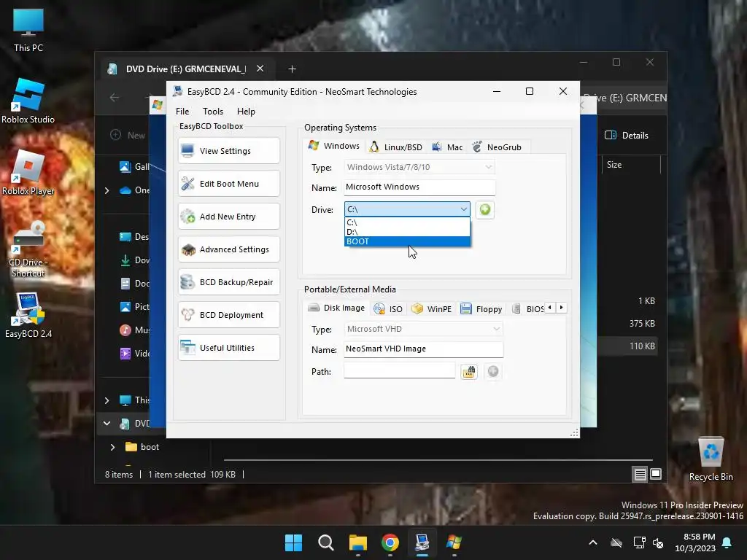Viewport: 747px width, 560px height.
Task: Show hidden system tray icons chevron
Action: click(593, 542)
